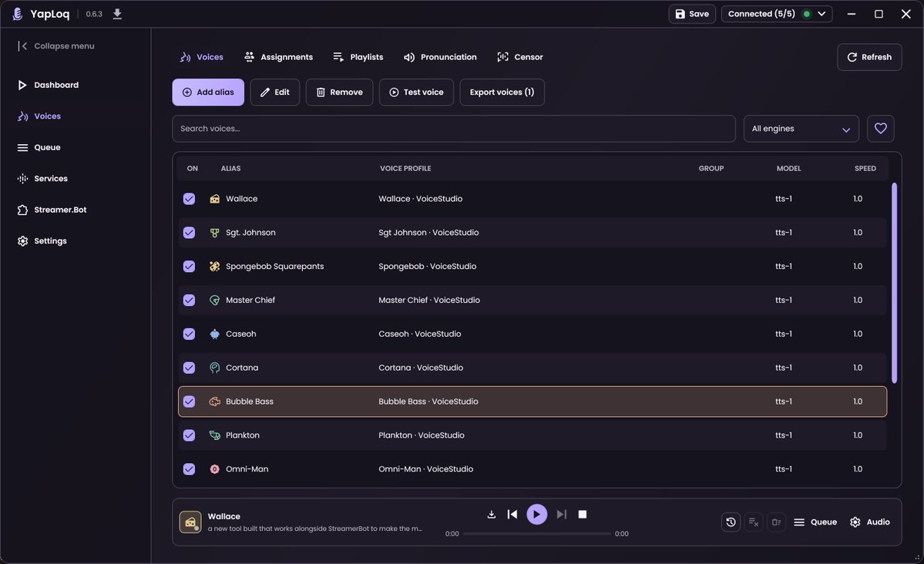Click the Edit button
The image size is (924, 564).
pyautogui.click(x=274, y=92)
